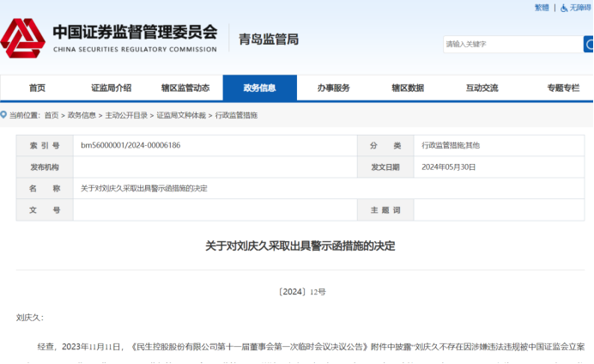Switch to Traditional Chinese via 繁體
594x364 pixels.
(542, 8)
